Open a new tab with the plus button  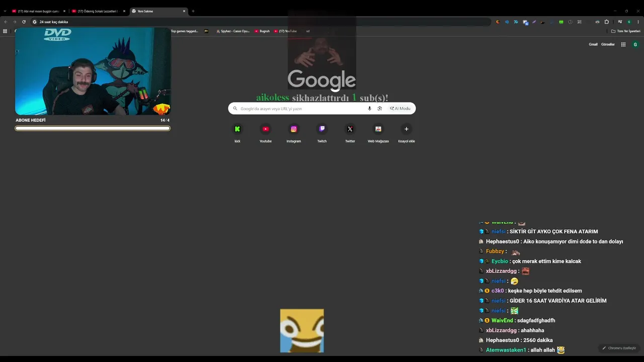click(x=193, y=11)
